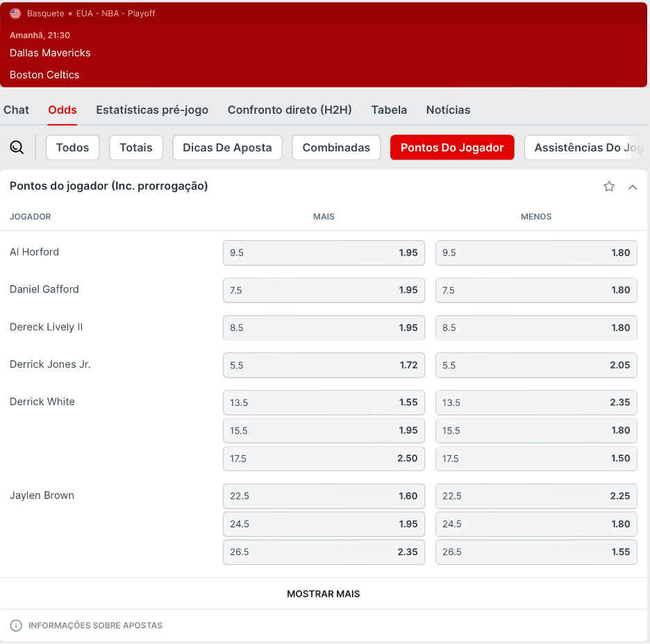Bet Jaylen Brown Mais 26.5 at 2.35
The image size is (650, 644).
[324, 552]
